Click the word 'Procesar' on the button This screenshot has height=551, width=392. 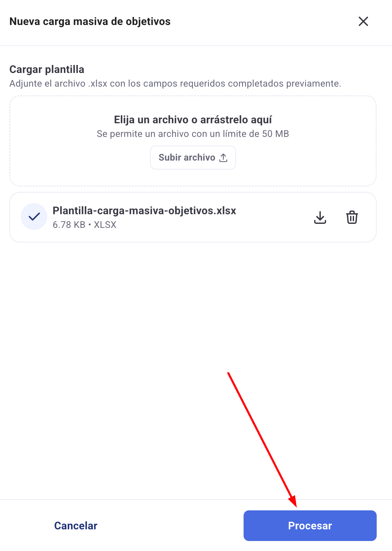[x=310, y=526]
